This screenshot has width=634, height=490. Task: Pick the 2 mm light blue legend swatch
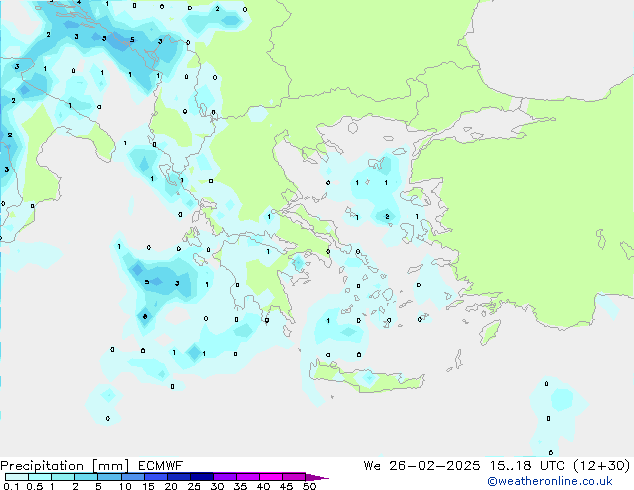pos(87,477)
